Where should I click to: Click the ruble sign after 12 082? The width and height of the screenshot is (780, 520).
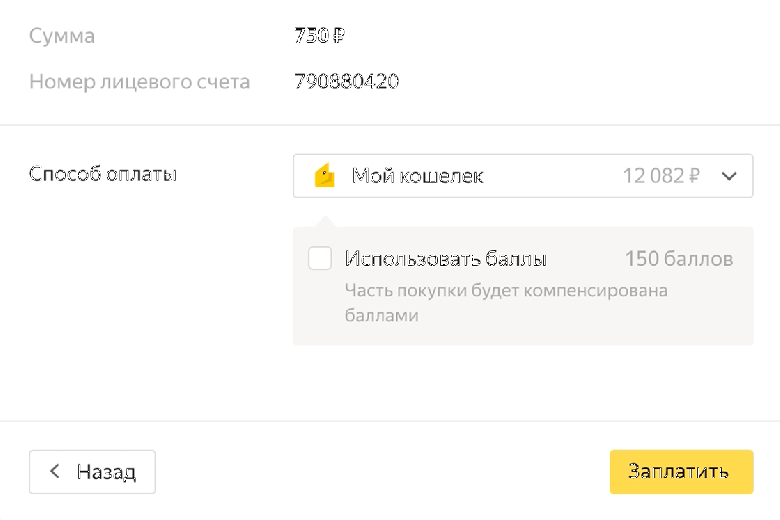[x=693, y=177]
